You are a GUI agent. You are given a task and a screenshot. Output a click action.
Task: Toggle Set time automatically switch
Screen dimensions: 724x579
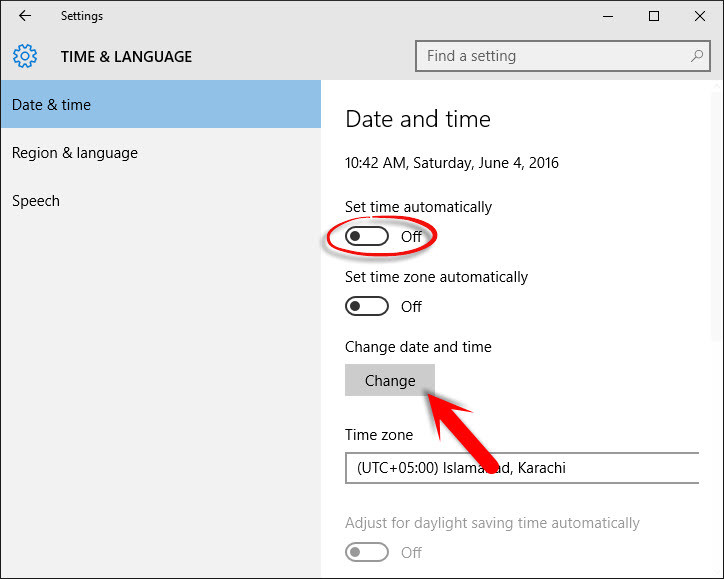[x=367, y=236]
